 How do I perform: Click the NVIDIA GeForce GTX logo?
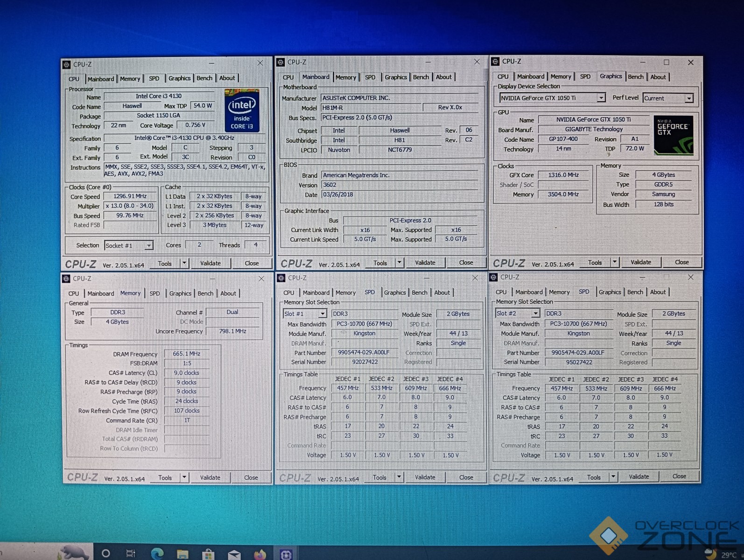pos(673,135)
